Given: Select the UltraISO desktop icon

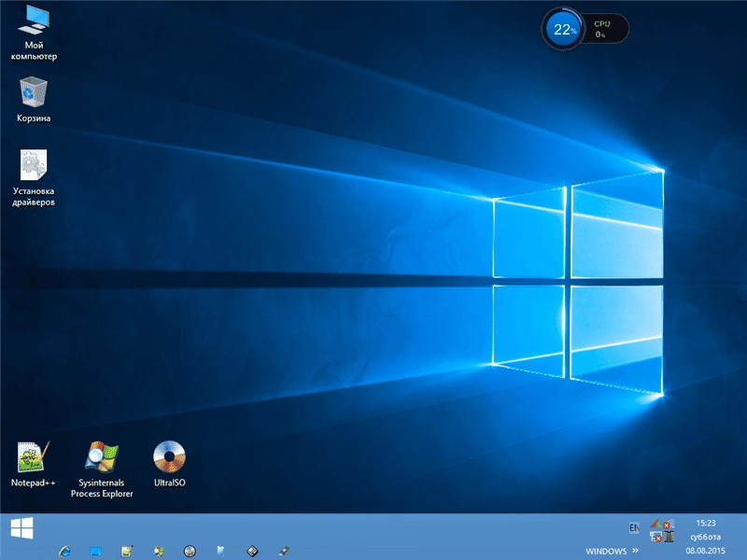Looking at the screenshot, I should pos(170,463).
